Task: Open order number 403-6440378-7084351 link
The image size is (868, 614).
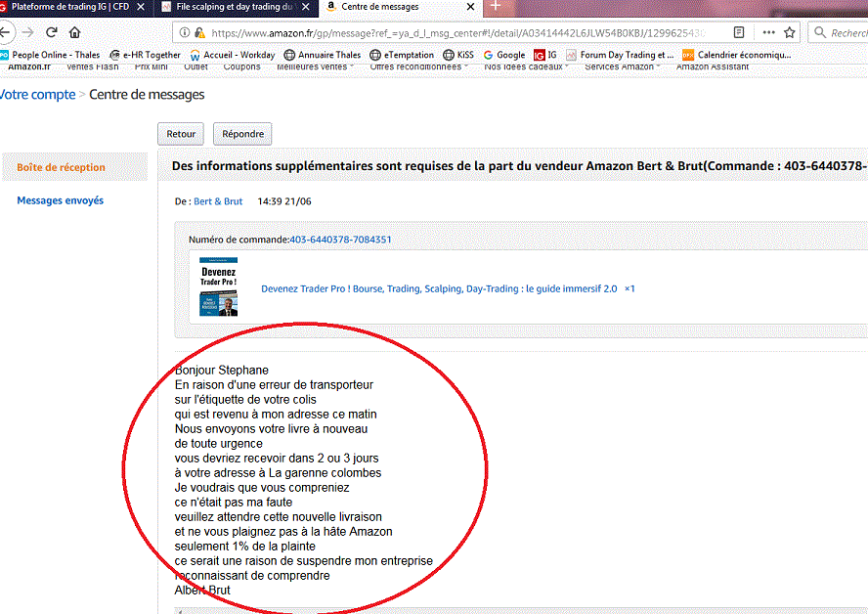Action: tap(340, 240)
